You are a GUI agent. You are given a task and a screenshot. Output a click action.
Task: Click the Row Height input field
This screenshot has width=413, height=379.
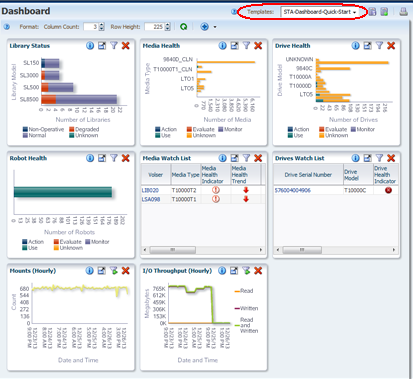pyautogui.click(x=154, y=27)
